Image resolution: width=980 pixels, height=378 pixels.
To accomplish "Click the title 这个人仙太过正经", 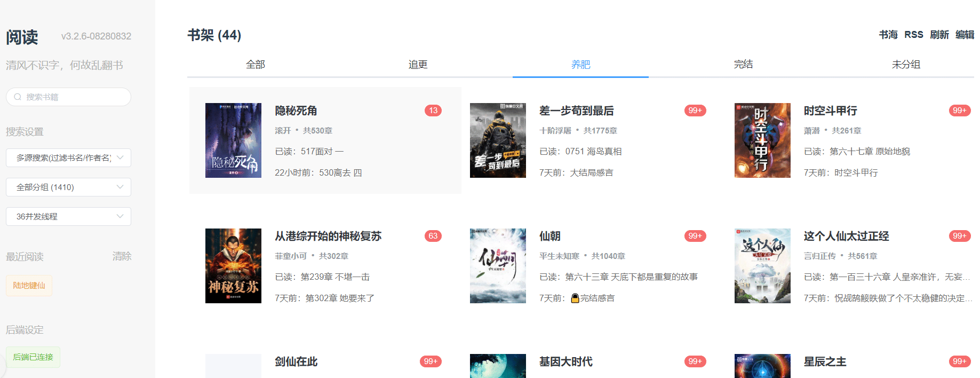I will [847, 236].
